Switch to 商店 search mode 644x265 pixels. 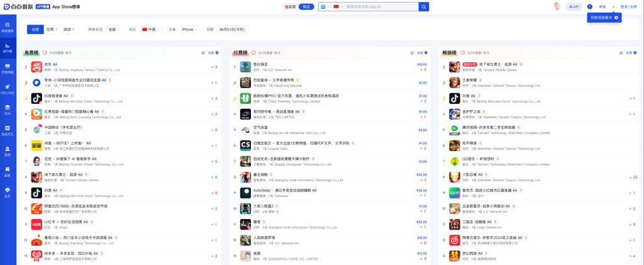point(306,6)
